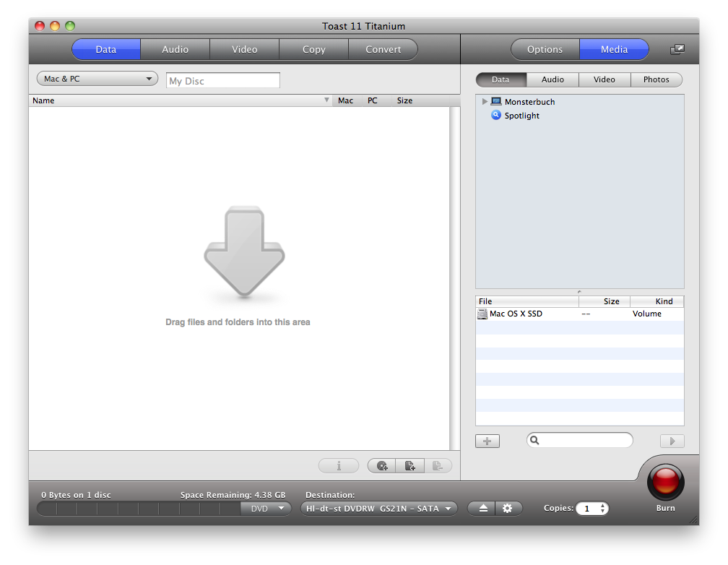The width and height of the screenshot is (728, 565).
Task: Click the Volume kind cell
Action: 647,314
